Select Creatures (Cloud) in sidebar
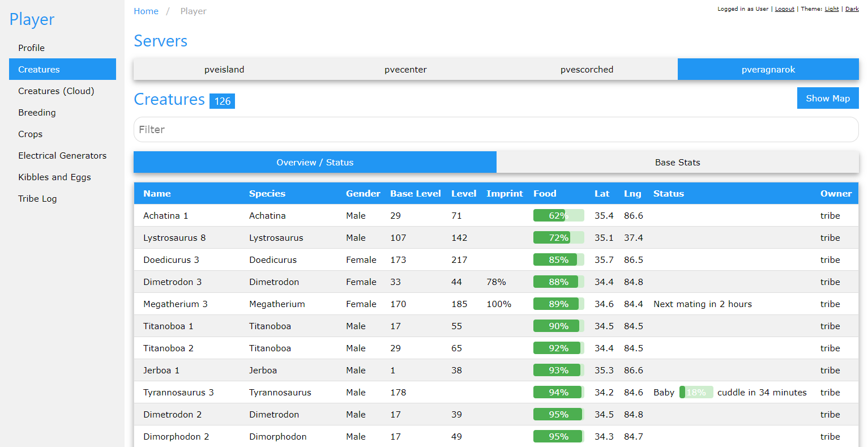The height and width of the screenshot is (447, 868). (x=56, y=91)
